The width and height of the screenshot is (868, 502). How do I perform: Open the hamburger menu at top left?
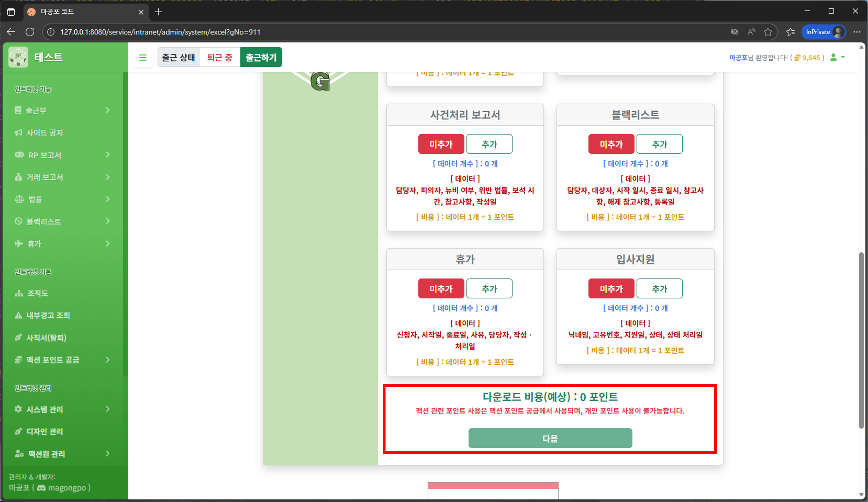[x=143, y=57]
